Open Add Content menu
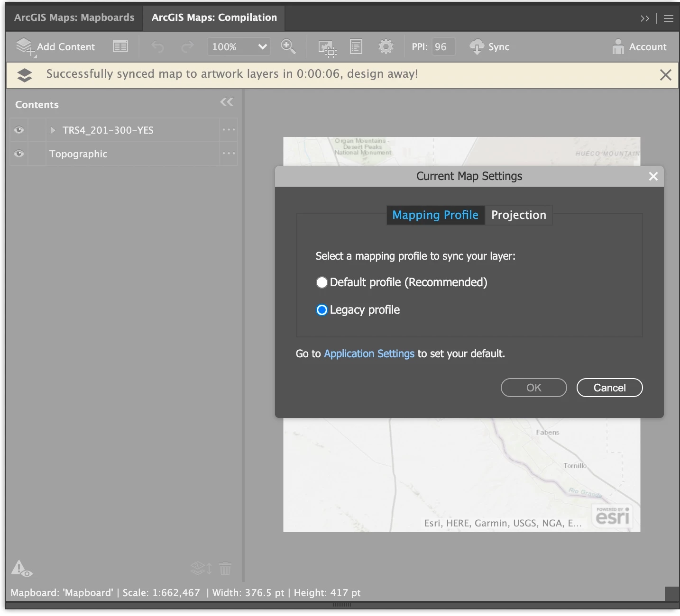The width and height of the screenshot is (680, 616). point(55,47)
